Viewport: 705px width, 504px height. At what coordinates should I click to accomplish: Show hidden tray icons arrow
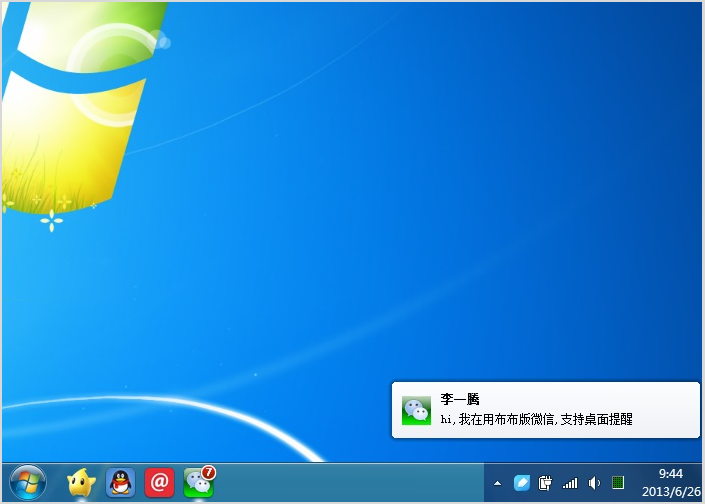[497, 484]
